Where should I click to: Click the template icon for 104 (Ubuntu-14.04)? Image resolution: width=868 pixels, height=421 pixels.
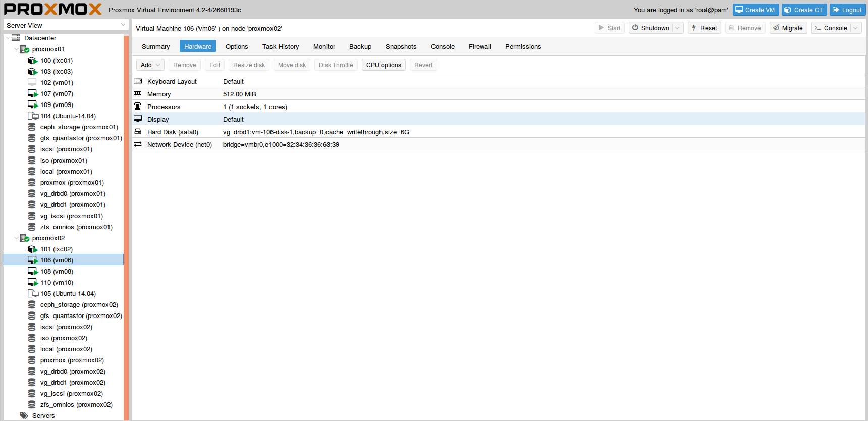tap(32, 116)
